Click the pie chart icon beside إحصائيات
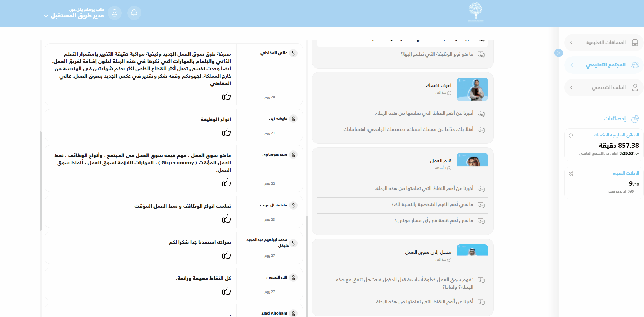Viewport: 644px width, 317px height. pyautogui.click(x=635, y=119)
